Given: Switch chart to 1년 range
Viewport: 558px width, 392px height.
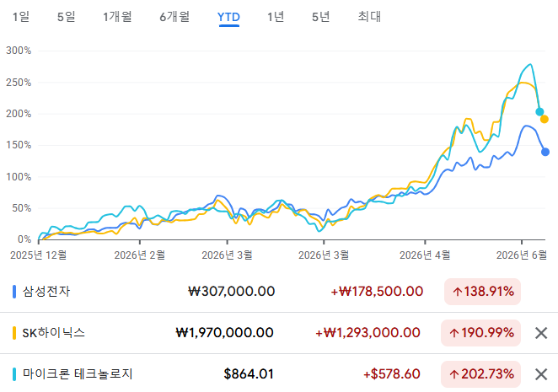Looking at the screenshot, I should tap(276, 17).
